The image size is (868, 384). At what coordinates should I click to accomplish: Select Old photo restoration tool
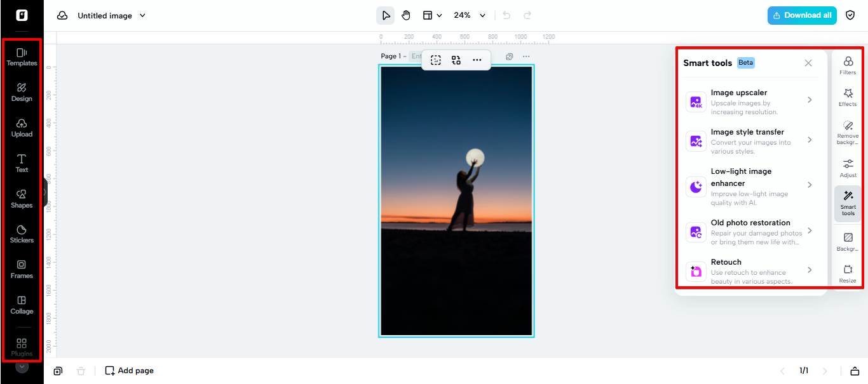(750, 232)
